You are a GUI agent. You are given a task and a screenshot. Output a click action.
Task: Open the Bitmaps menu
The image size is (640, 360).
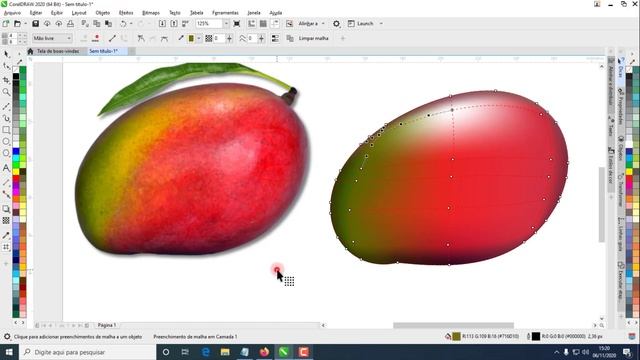tap(151, 13)
